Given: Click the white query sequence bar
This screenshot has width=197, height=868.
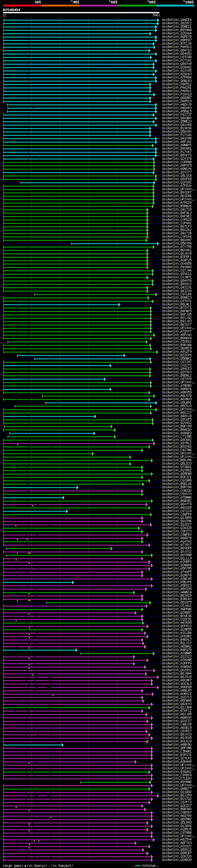Looking at the screenshot, I should tap(81, 12).
